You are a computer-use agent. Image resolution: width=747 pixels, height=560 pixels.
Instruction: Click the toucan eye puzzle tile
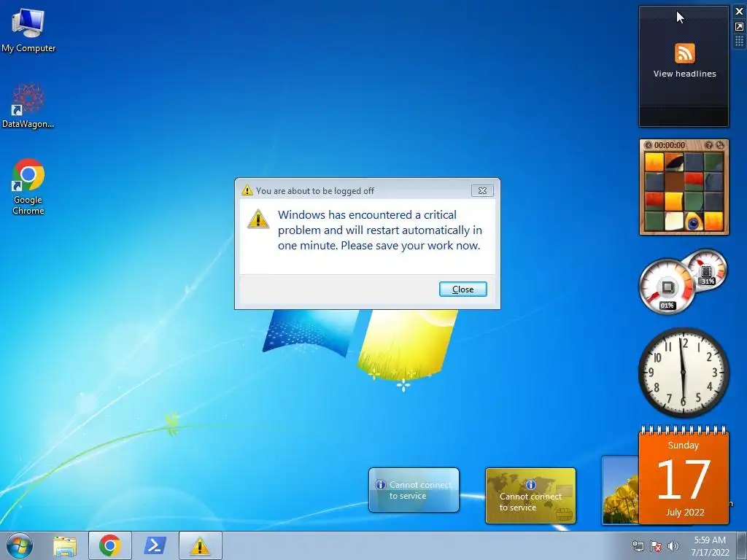pyautogui.click(x=694, y=222)
